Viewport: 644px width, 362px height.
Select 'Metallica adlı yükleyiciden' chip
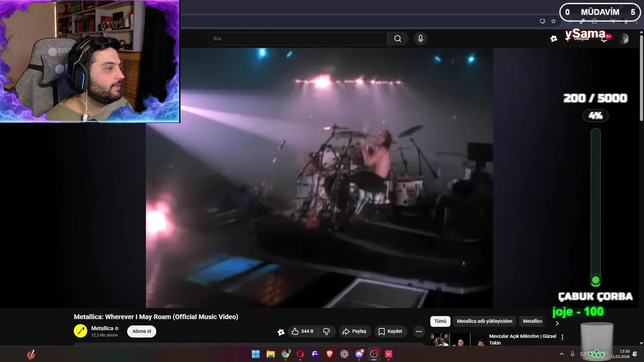(x=485, y=321)
